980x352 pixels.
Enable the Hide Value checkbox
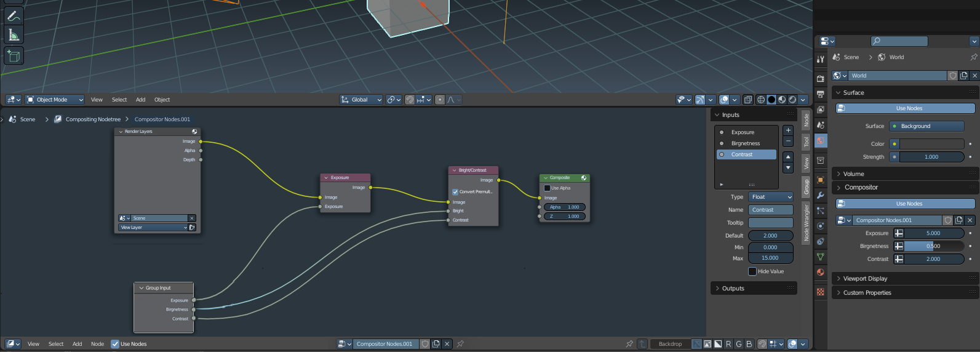coord(752,271)
